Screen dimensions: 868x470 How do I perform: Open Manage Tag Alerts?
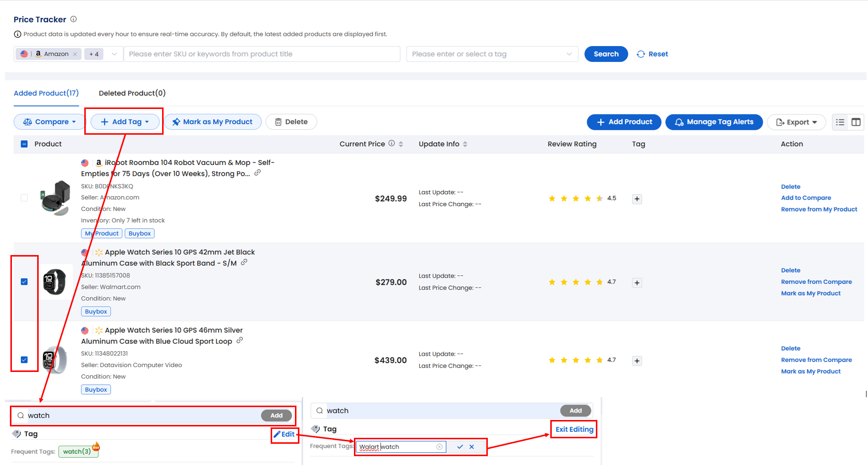[714, 122]
